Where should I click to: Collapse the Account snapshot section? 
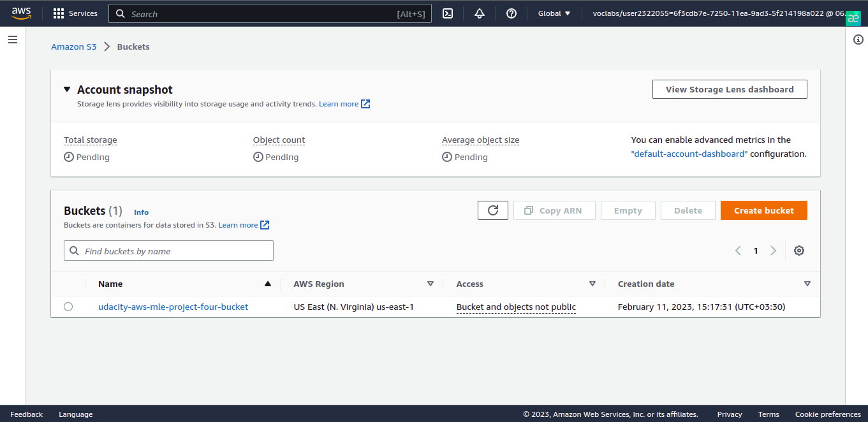coord(67,89)
